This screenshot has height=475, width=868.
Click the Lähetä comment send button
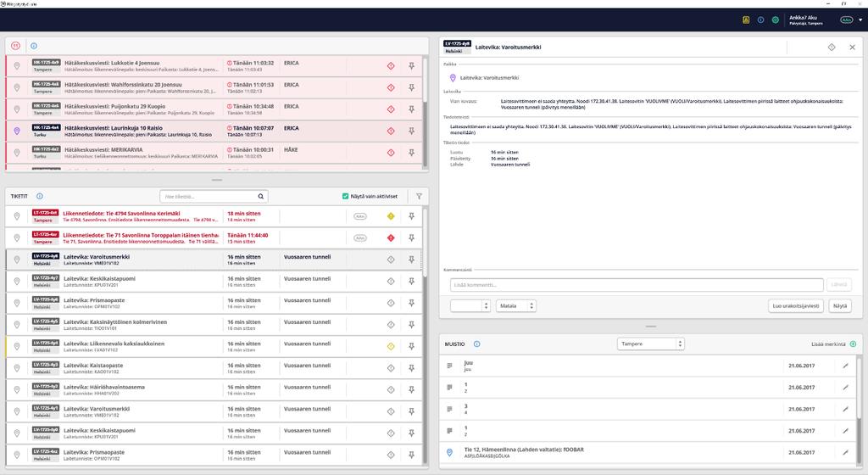(x=838, y=284)
